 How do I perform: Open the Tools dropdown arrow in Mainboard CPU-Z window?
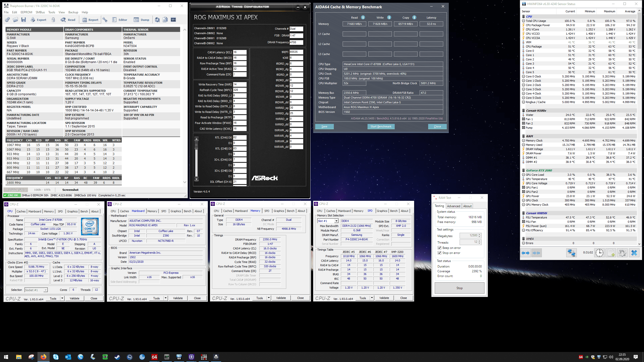click(x=166, y=298)
